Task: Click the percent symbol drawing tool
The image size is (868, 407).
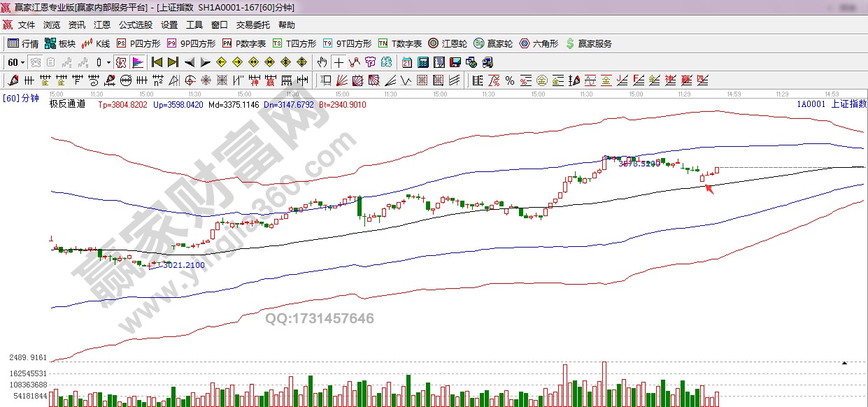Action: [510, 80]
